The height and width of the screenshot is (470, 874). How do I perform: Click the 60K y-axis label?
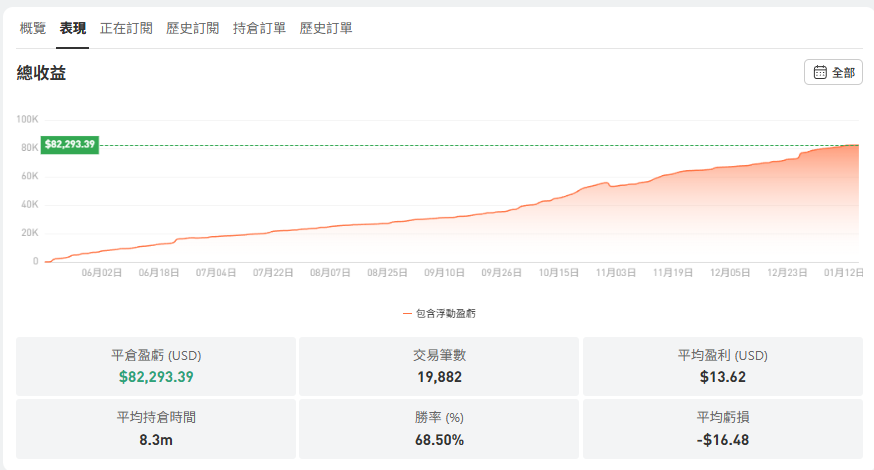30,176
